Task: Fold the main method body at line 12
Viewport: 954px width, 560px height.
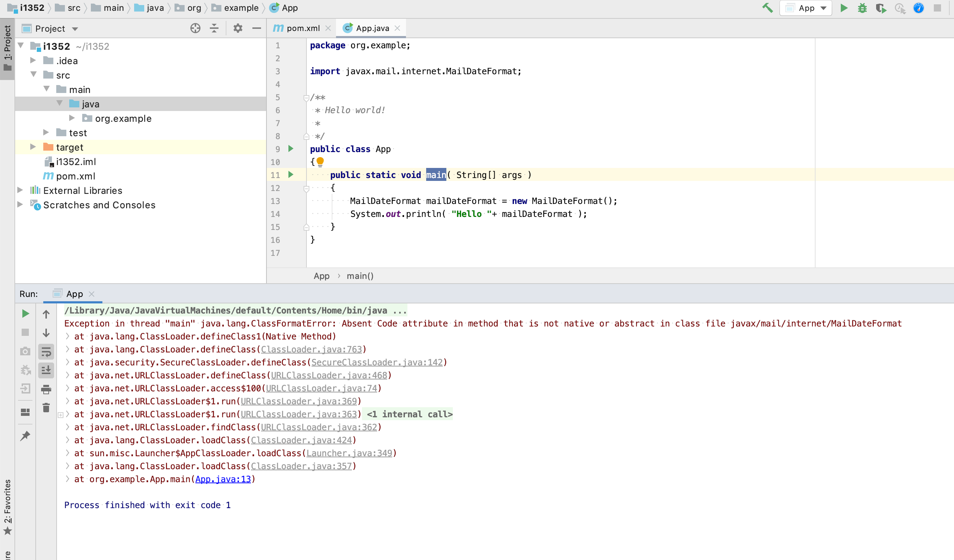Action: click(x=306, y=188)
